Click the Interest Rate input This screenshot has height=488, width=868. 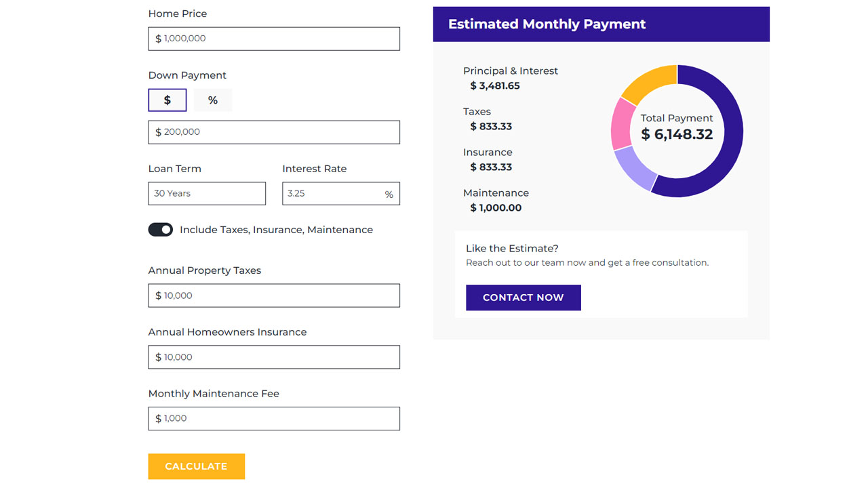(x=340, y=193)
